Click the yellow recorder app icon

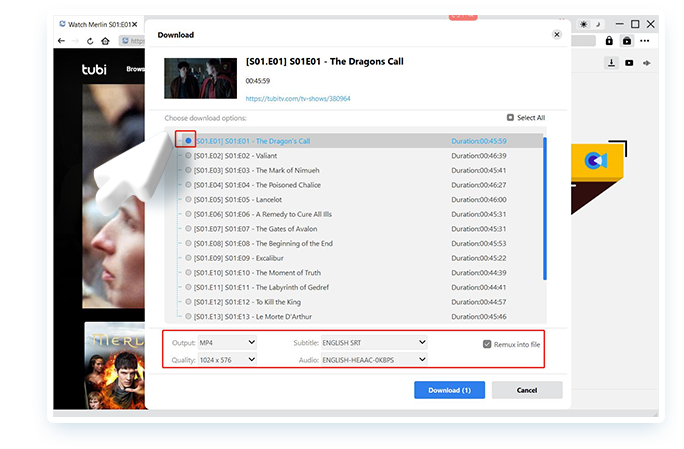(597, 161)
